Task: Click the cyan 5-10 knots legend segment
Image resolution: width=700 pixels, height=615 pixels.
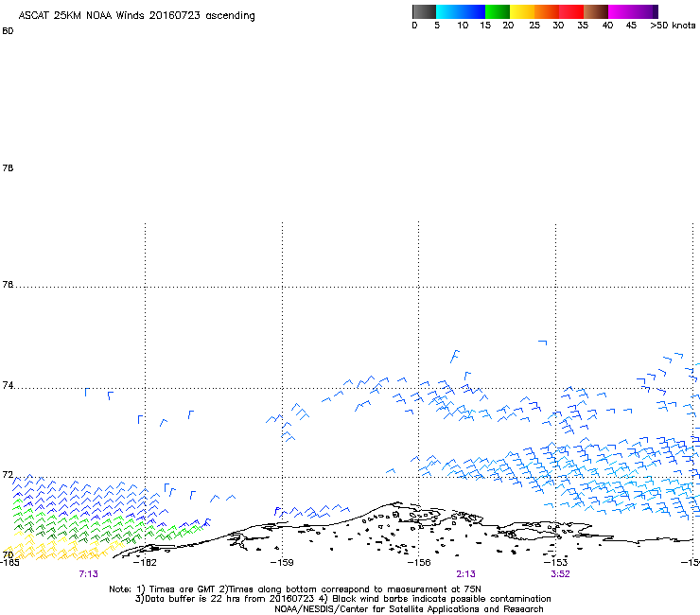Action: tap(448, 11)
